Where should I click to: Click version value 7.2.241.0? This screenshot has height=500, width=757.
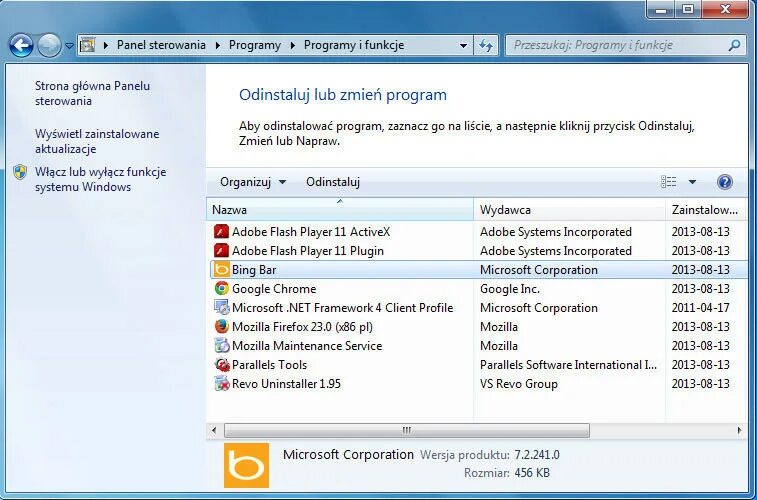[537, 455]
